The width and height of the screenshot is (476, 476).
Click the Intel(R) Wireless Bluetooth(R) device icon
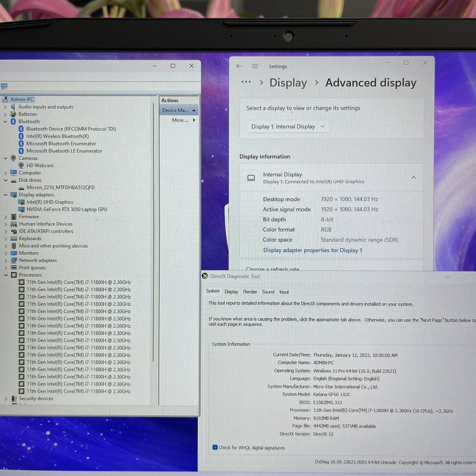coord(21,137)
